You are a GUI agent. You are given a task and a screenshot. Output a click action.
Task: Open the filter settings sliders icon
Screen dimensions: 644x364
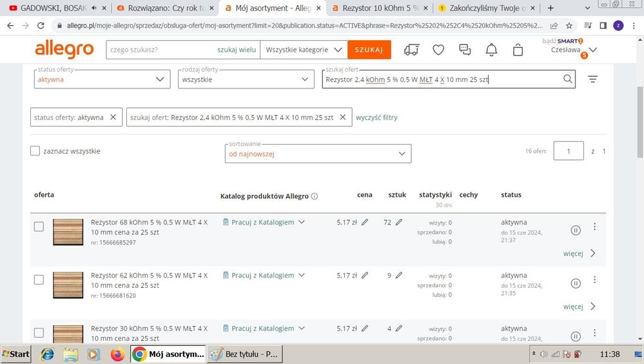(592, 79)
